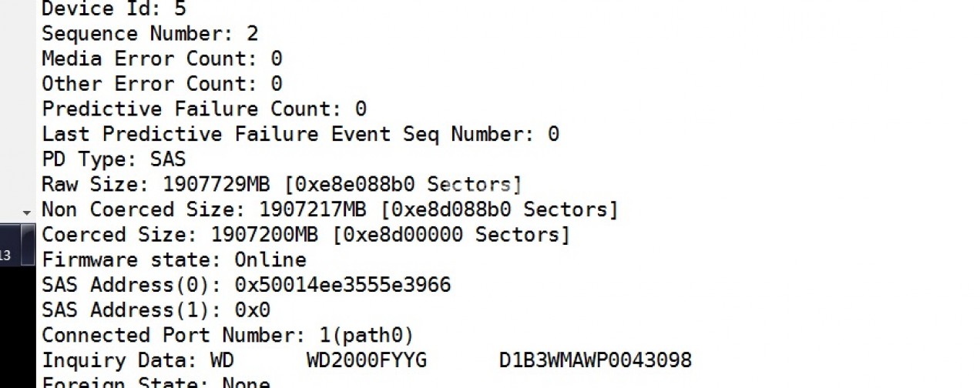The height and width of the screenshot is (388, 980).
Task: Click the Media Error Count line
Action: click(x=162, y=59)
